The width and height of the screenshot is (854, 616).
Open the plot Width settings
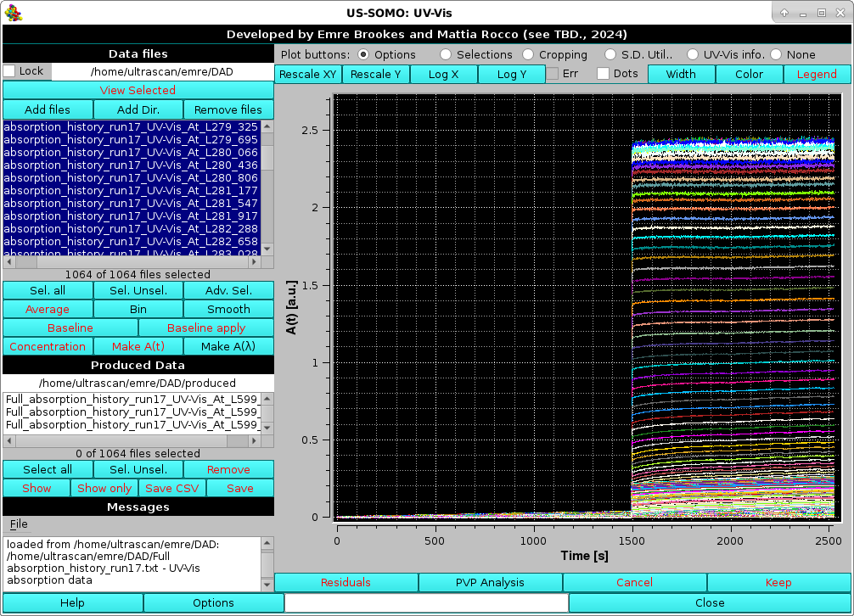pos(681,74)
